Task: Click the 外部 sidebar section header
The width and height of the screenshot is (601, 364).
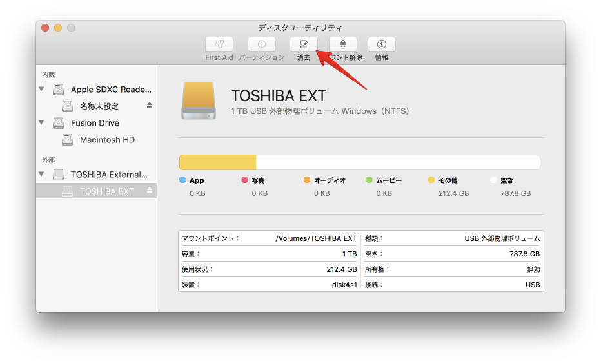Action: click(x=48, y=160)
